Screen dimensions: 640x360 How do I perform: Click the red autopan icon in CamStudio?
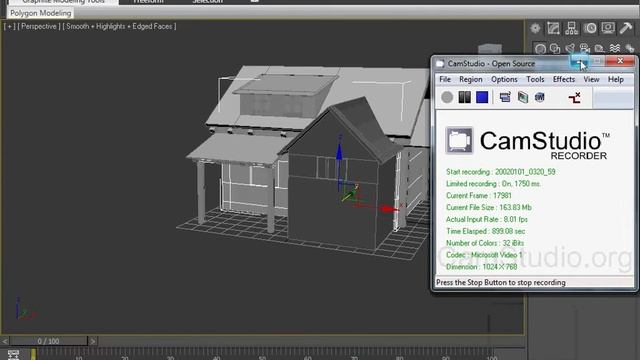point(575,98)
